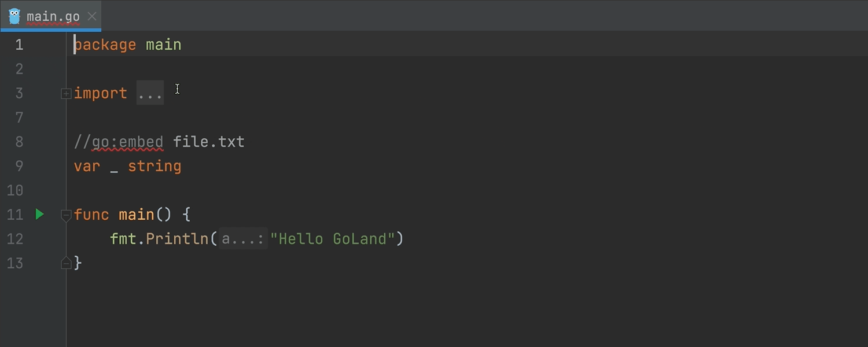
Task: Click the "a...:" parameter inlay hint
Action: [x=243, y=239]
